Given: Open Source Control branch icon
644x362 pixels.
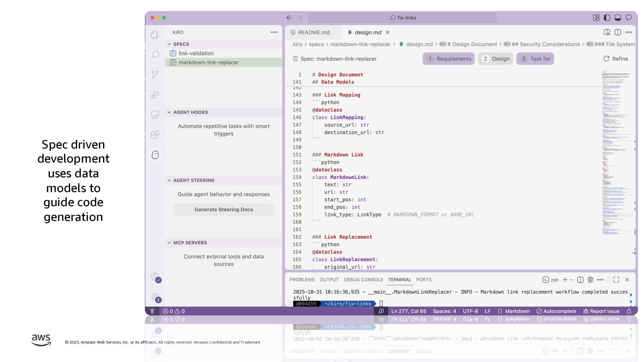Looking at the screenshot, I should [x=155, y=74].
